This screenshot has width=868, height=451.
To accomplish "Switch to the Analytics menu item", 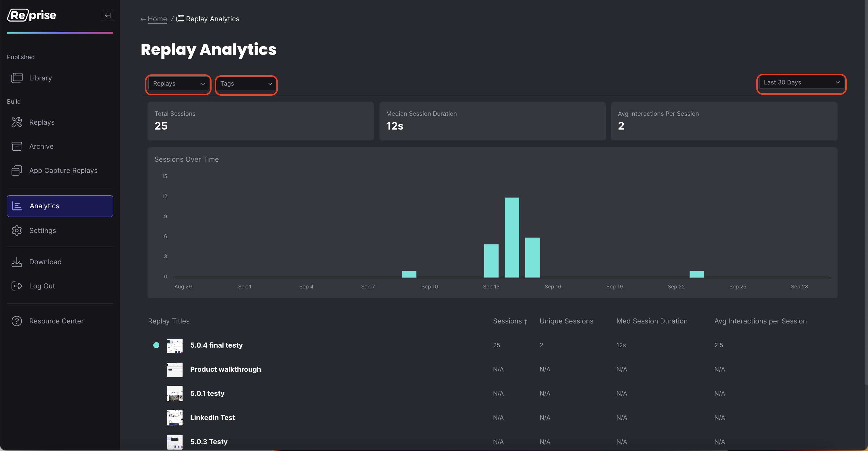I will pos(60,206).
